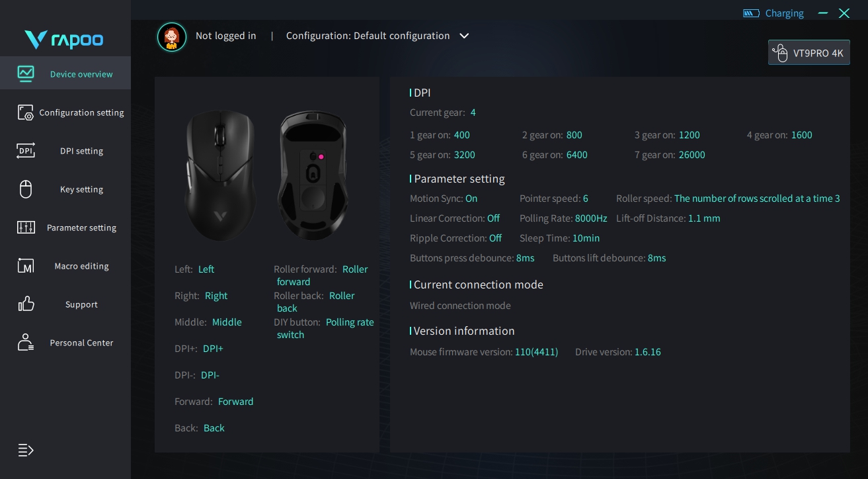This screenshot has height=479, width=868.
Task: Click the Support thumbs-up icon
Action: point(26,304)
